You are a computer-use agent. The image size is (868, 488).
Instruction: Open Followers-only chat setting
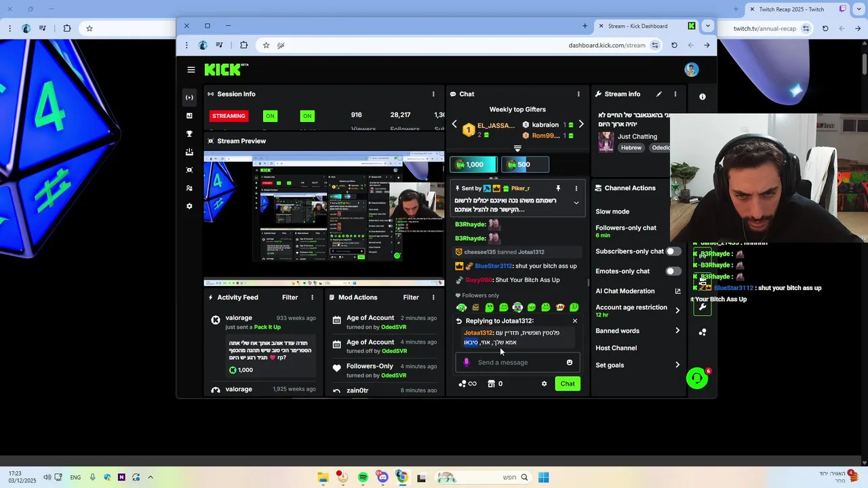click(x=626, y=231)
